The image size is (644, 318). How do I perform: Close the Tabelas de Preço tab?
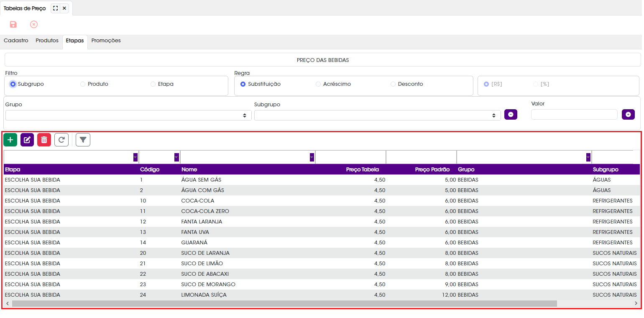(64, 8)
